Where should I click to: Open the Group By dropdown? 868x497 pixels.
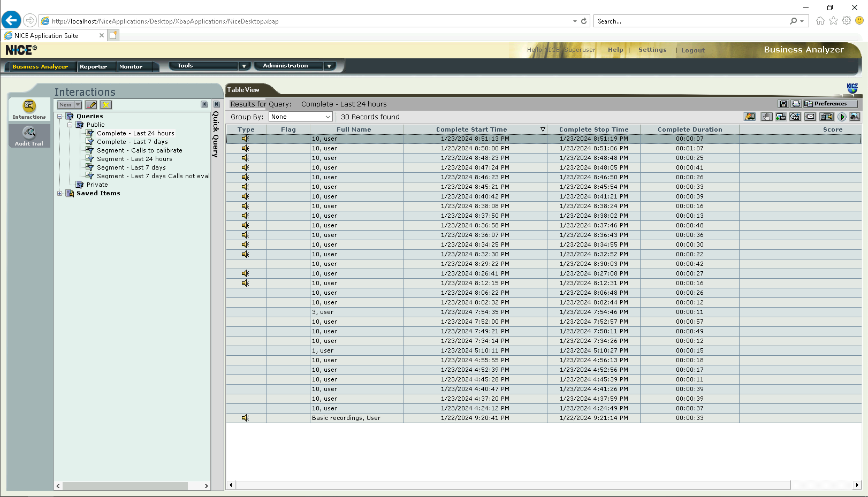pyautogui.click(x=300, y=117)
